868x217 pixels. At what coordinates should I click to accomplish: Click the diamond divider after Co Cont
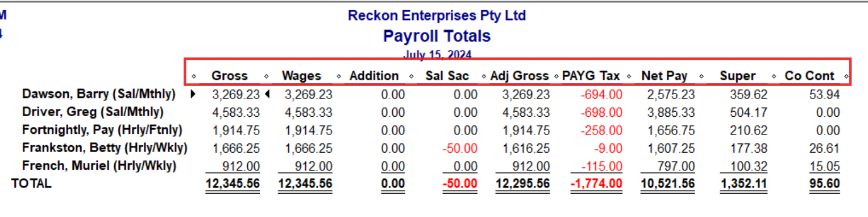tap(846, 76)
